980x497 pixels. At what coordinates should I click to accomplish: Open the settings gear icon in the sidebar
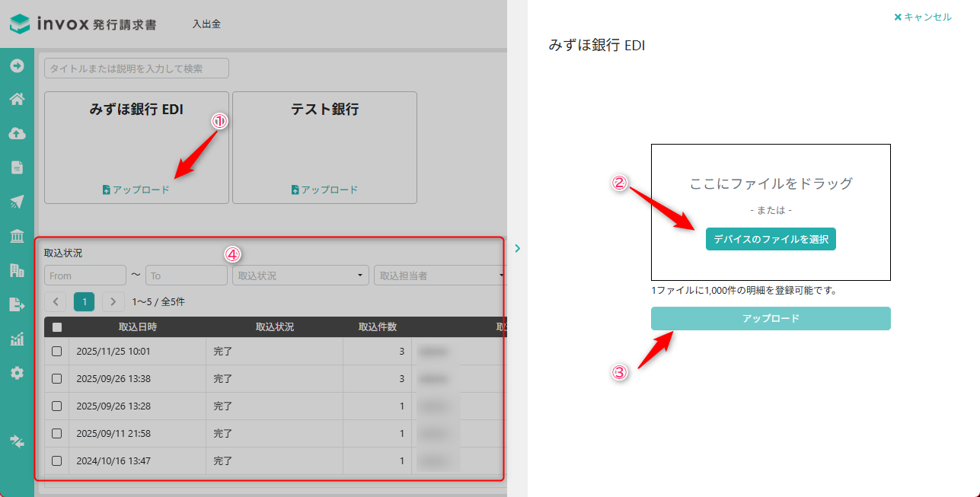click(x=17, y=373)
